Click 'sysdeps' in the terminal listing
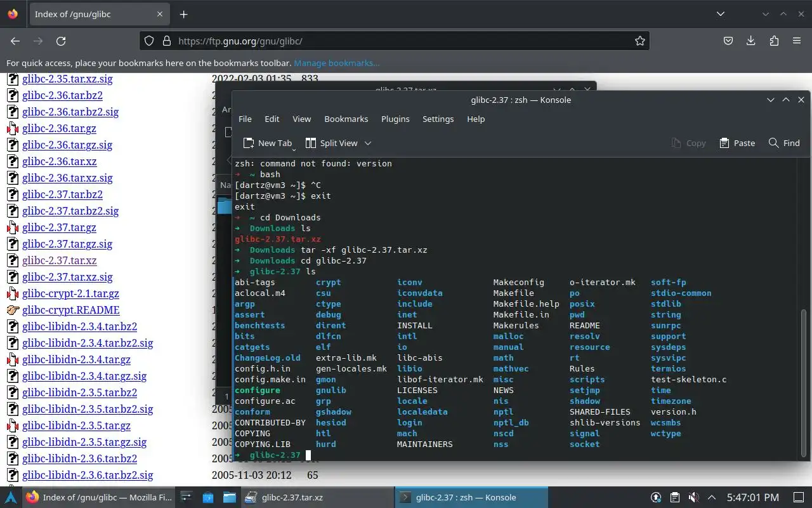 coord(669,347)
